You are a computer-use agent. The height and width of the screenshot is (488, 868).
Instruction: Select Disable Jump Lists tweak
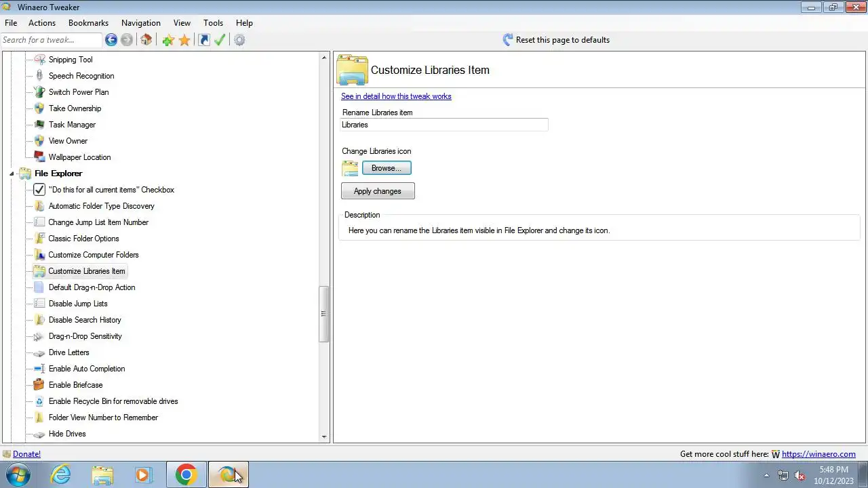[78, 304]
